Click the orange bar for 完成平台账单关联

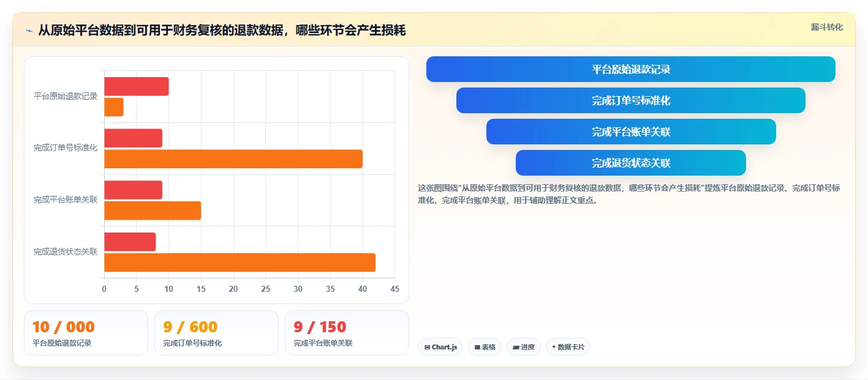click(153, 210)
